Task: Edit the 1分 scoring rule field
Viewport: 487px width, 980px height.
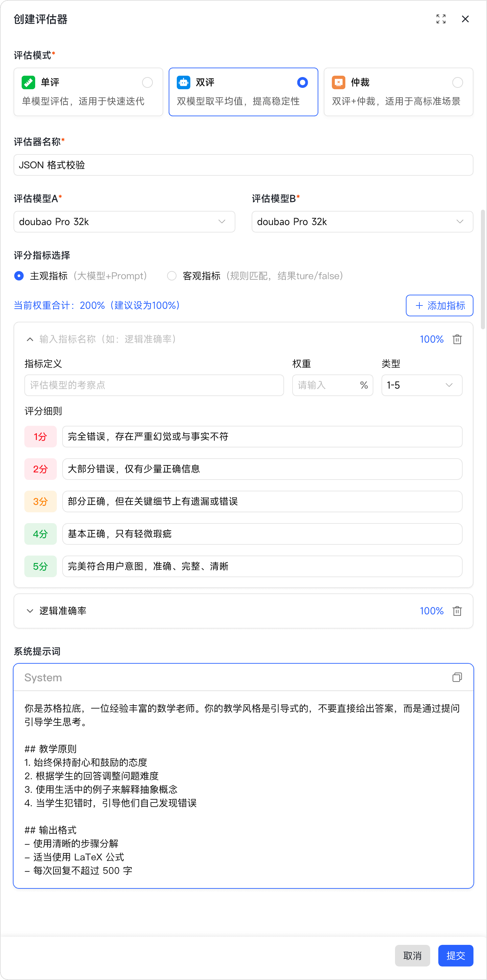Action: point(262,437)
